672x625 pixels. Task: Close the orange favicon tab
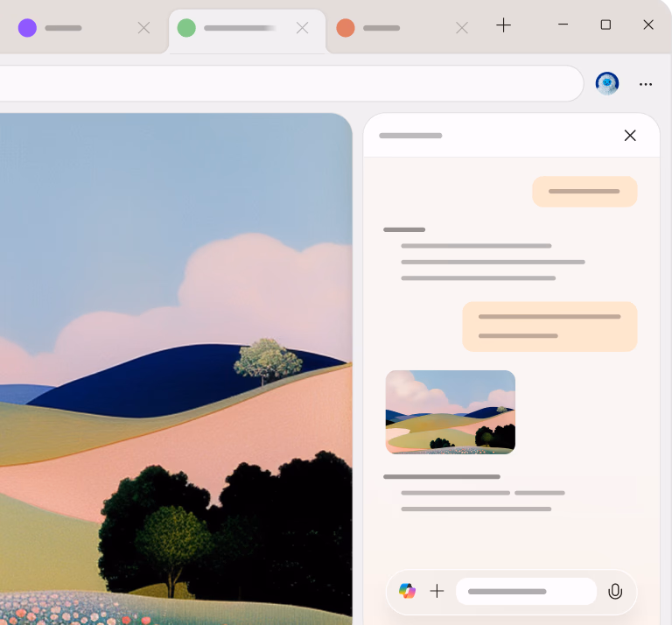click(x=462, y=28)
